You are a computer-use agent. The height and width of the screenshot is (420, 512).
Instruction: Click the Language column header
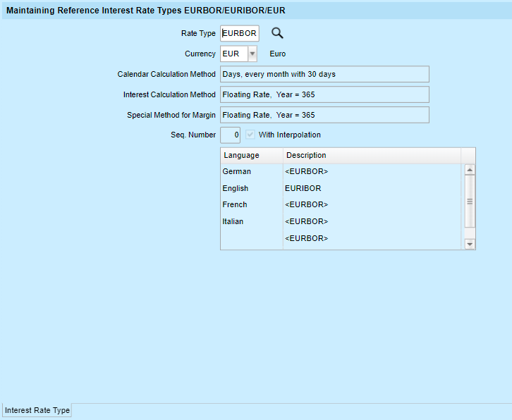(x=252, y=155)
